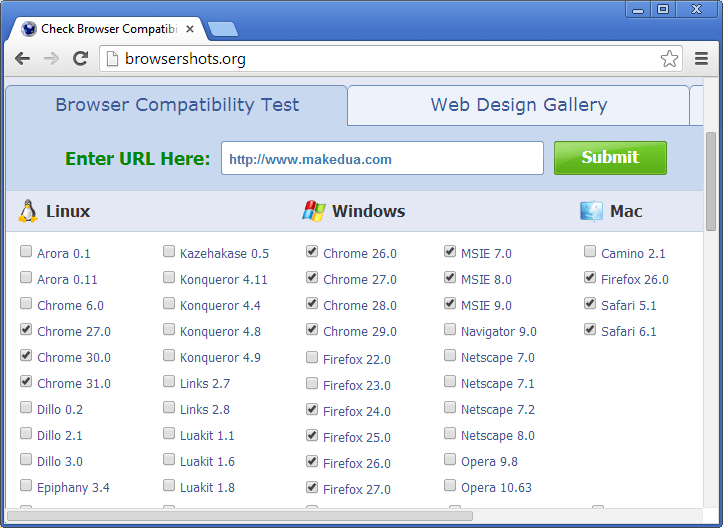Close the Check Browser Compatibility tab
Viewport: 723px width, 528px height.
click(x=190, y=29)
